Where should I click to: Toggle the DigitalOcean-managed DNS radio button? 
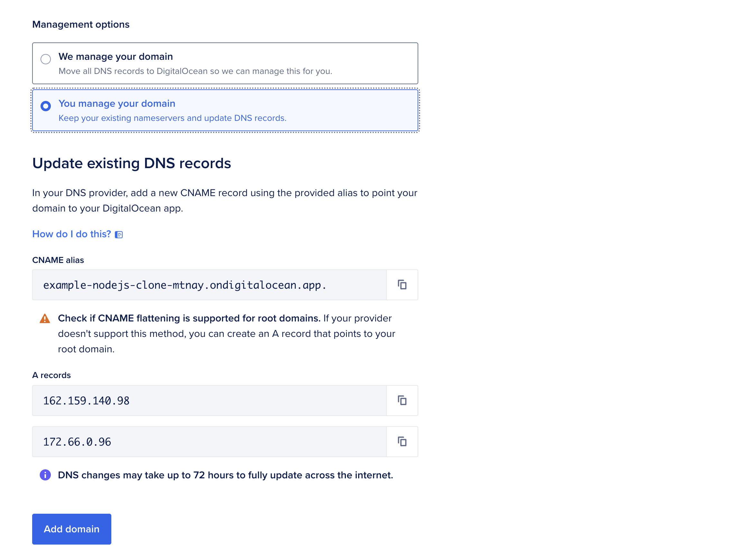point(46,59)
